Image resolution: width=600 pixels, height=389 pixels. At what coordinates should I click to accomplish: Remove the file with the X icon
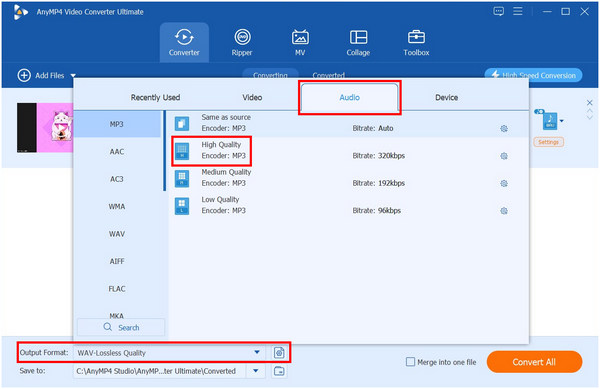click(589, 103)
